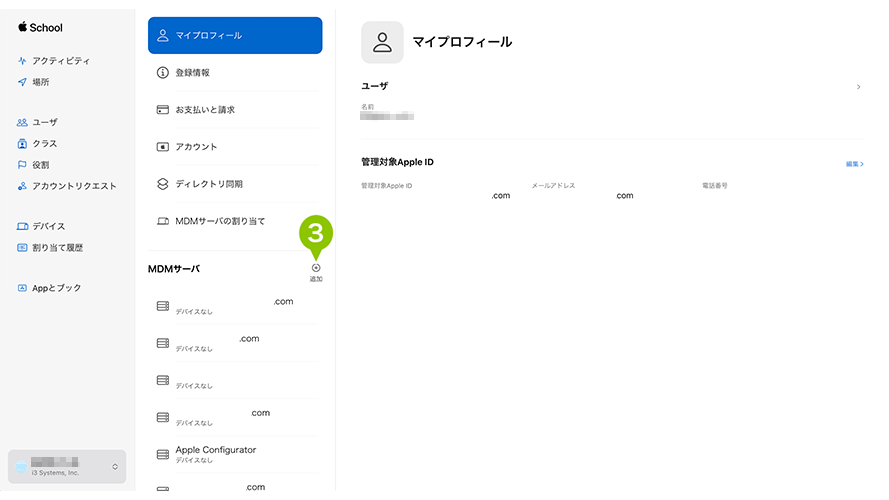Click the 編集 link for Managed Apple ID

(x=854, y=164)
